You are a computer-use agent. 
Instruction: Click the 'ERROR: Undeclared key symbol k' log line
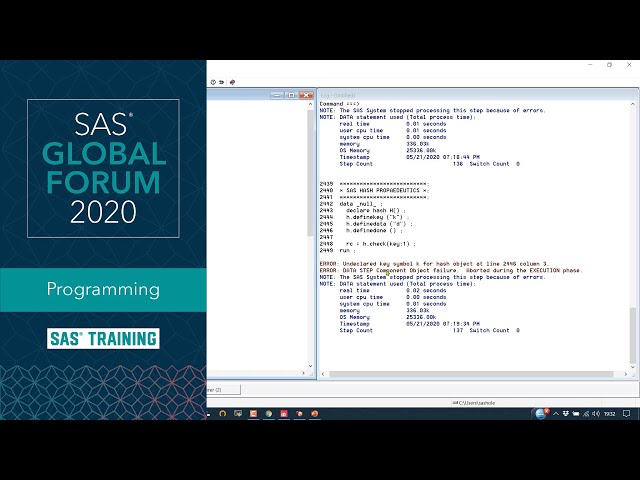point(434,264)
